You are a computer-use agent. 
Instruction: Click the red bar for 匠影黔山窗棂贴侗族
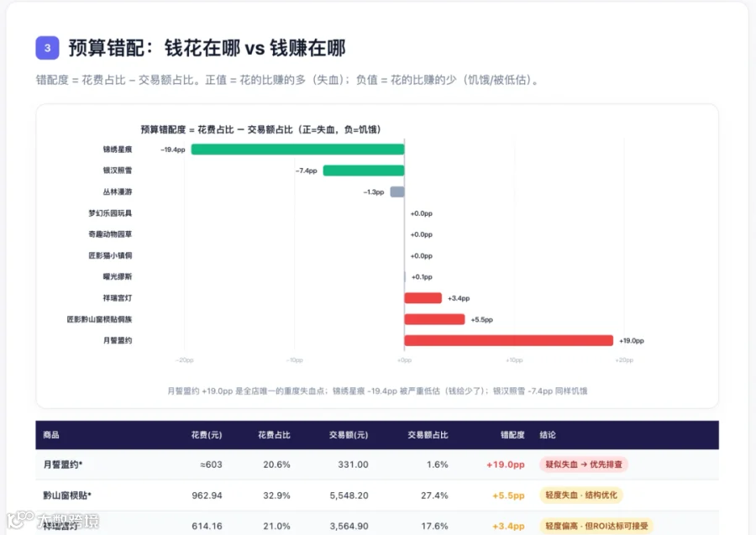point(434,319)
